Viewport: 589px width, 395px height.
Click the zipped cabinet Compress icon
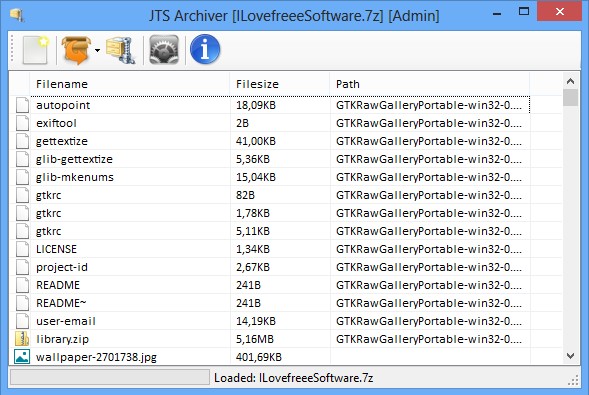(x=121, y=50)
